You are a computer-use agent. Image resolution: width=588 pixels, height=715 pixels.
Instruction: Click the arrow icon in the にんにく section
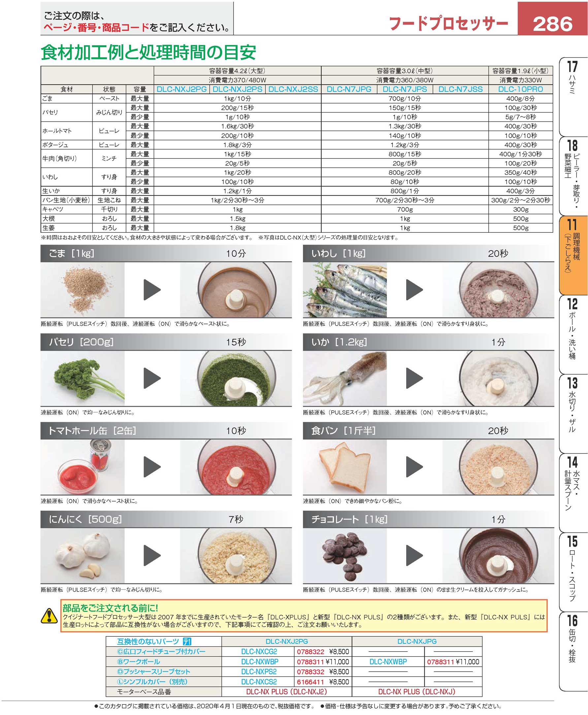(x=152, y=555)
